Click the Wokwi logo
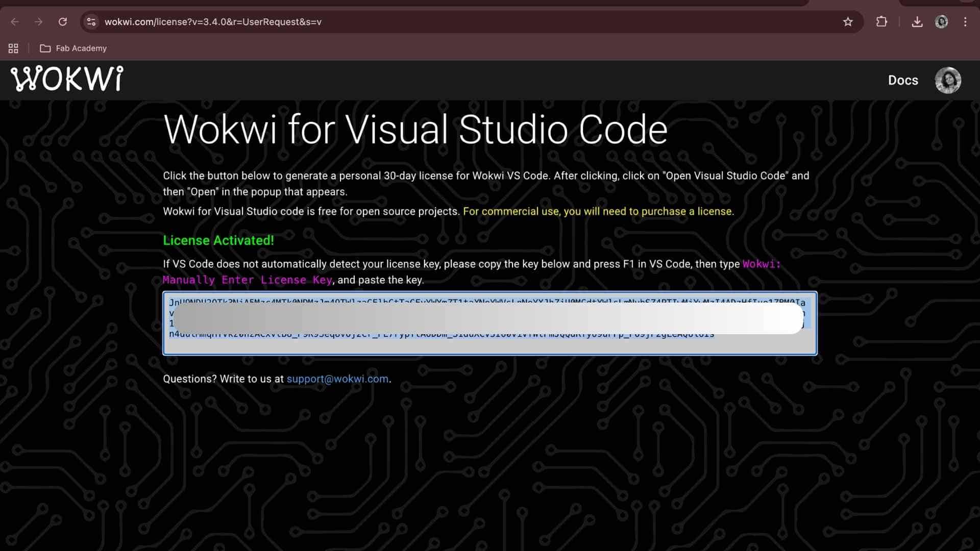This screenshot has height=551, width=980. coord(67,79)
